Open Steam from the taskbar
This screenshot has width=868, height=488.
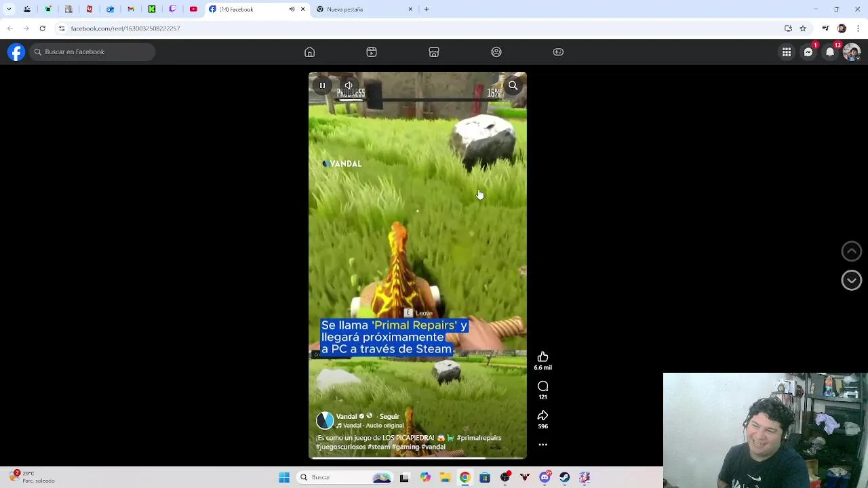(x=564, y=478)
